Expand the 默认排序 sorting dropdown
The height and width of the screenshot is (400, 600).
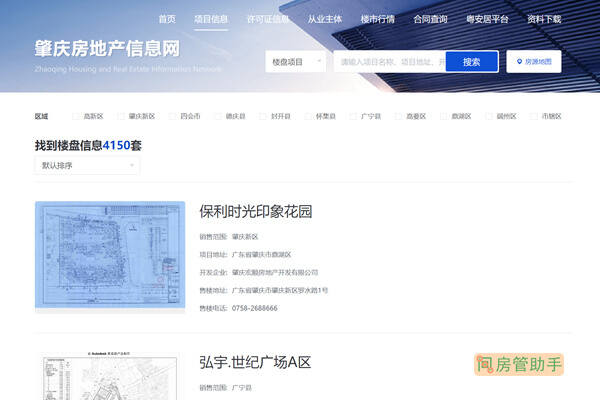pyautogui.click(x=87, y=165)
